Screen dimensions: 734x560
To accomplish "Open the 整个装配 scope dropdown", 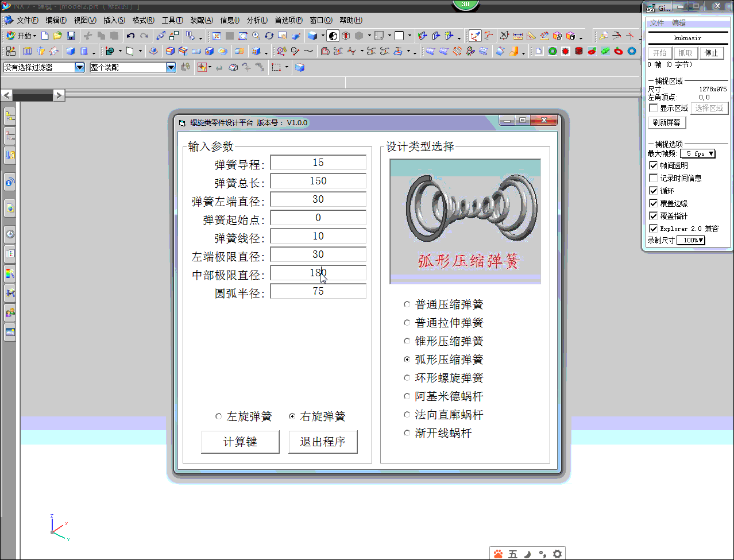I will point(171,67).
